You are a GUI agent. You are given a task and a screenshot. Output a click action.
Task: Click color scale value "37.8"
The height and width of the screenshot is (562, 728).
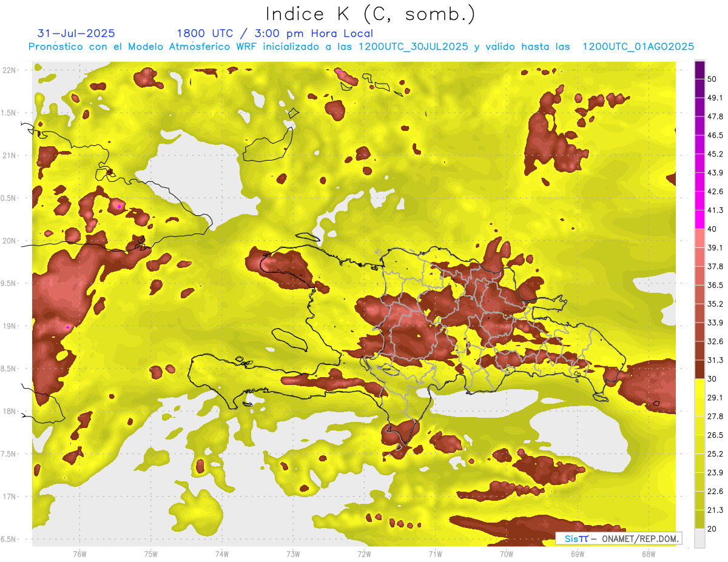click(715, 266)
